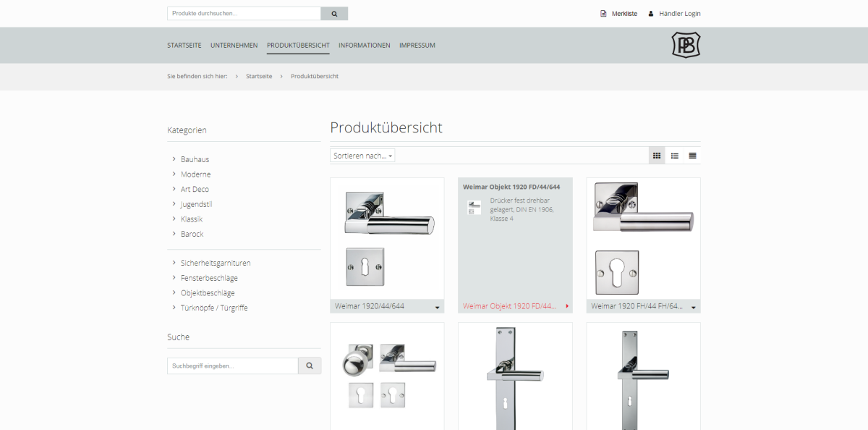868x430 pixels.
Task: Click the Weimar 1920/44/644 caption text
Action: click(370, 306)
